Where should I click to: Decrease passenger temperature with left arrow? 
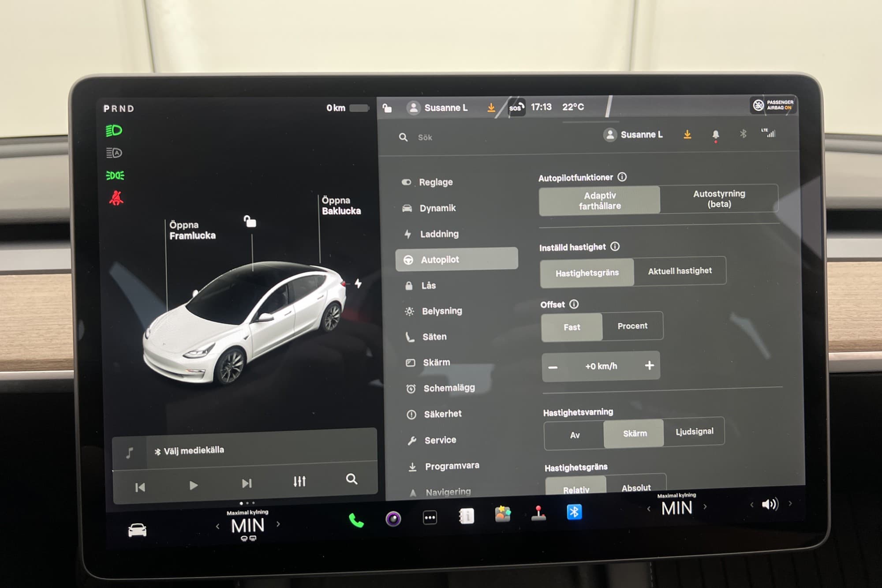click(x=648, y=509)
